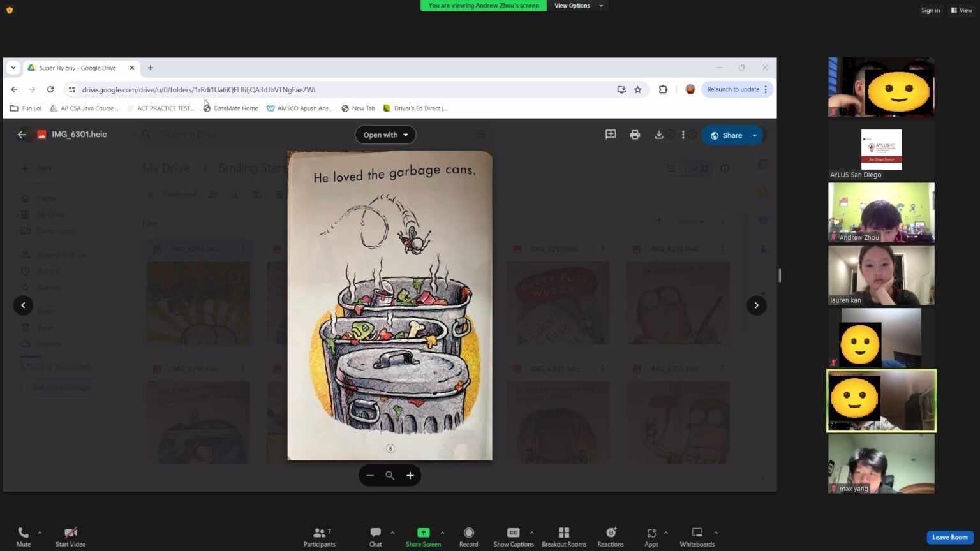Start Video in Zoom toolbar
Image resolution: width=980 pixels, height=551 pixels.
(70, 536)
